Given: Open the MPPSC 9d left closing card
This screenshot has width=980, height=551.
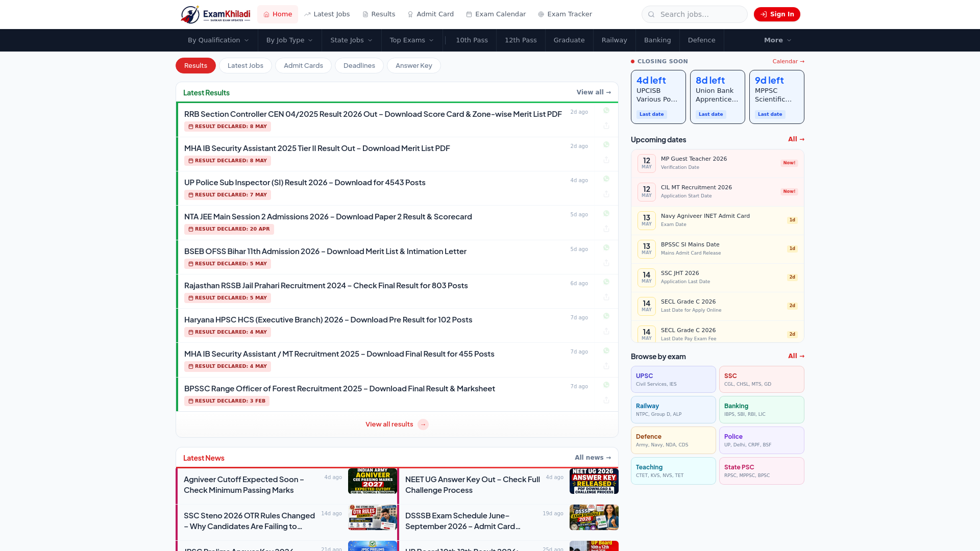Looking at the screenshot, I should (777, 97).
